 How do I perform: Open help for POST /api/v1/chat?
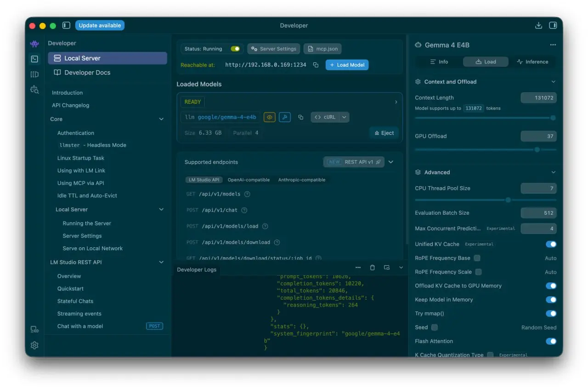244,210
